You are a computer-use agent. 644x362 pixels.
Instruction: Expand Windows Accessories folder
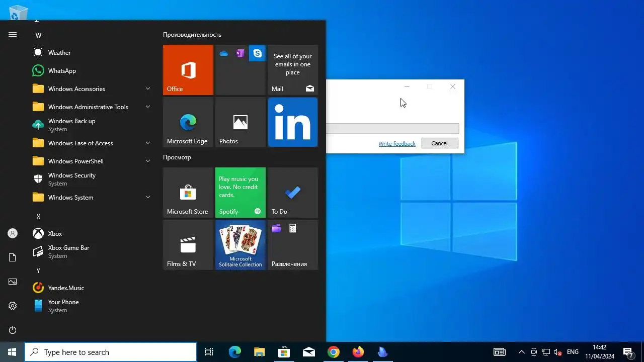click(91, 89)
